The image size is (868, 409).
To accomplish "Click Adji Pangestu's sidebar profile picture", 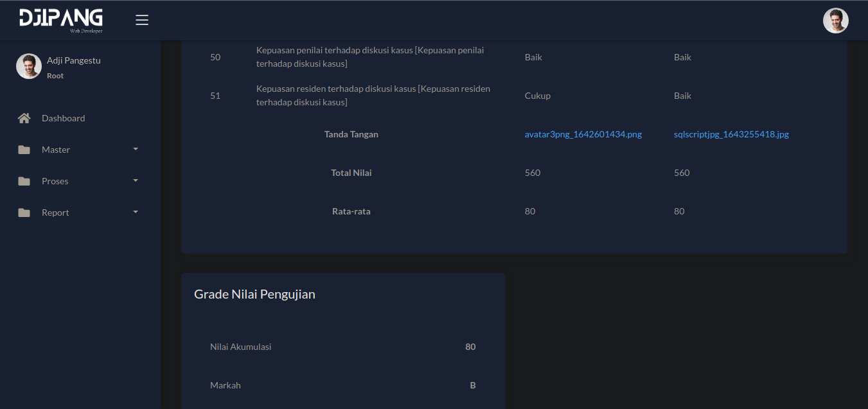I will coord(29,66).
